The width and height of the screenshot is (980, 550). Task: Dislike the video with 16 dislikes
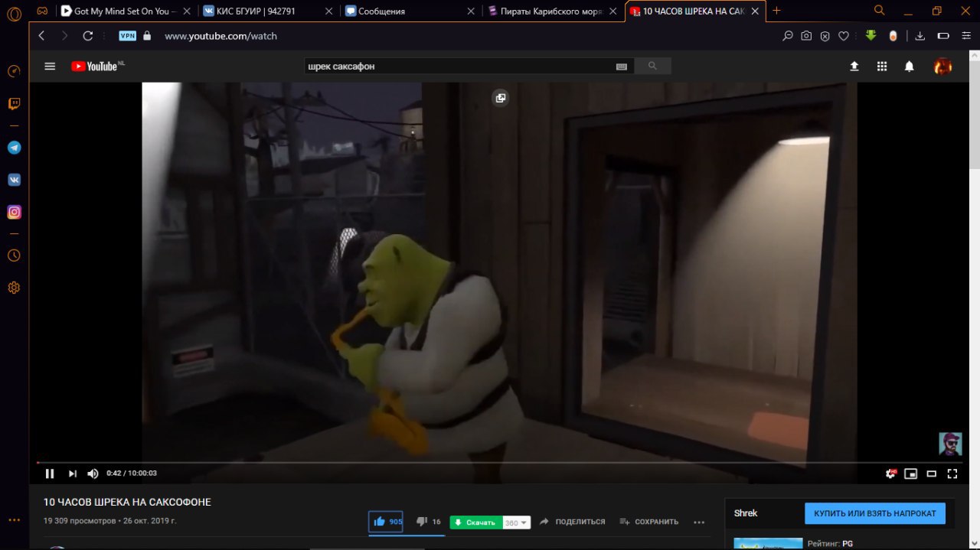click(429, 522)
